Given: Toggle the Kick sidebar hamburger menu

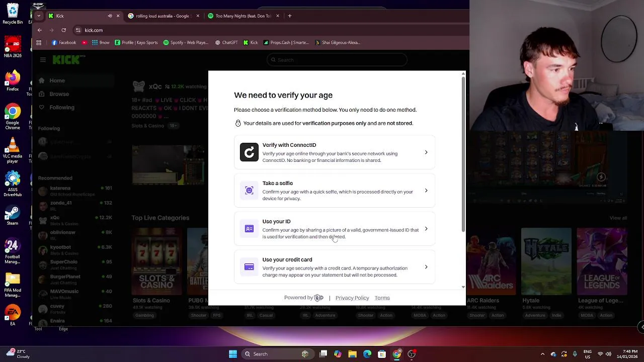Looking at the screenshot, I should [43, 60].
